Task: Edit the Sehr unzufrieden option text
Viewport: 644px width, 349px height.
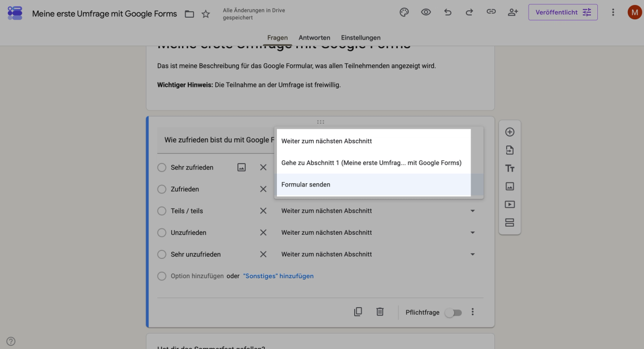Action: coord(196,254)
